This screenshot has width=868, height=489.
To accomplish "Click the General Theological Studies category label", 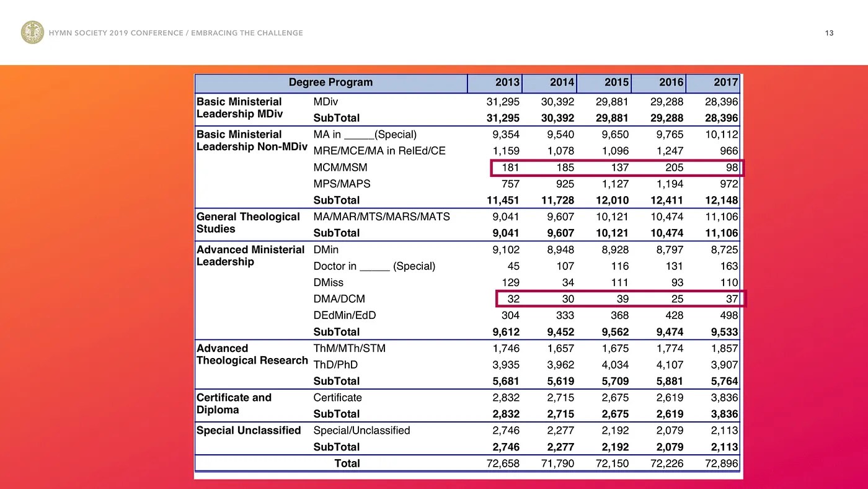I will (x=248, y=223).
